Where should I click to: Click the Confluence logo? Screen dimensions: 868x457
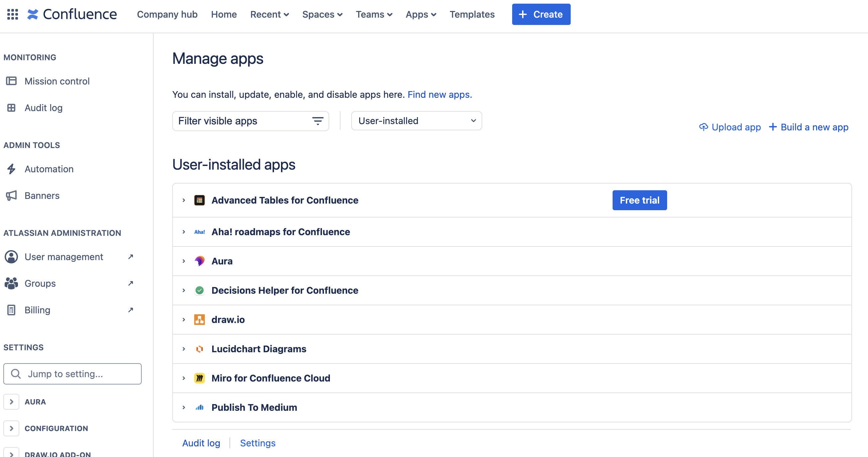point(72,14)
